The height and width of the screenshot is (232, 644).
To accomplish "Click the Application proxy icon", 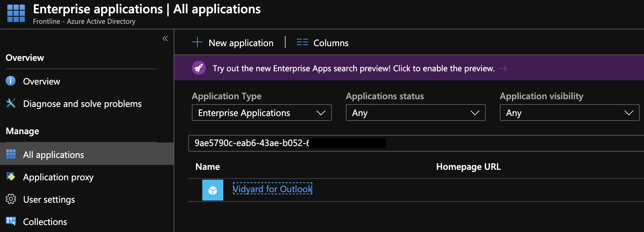I will point(11,177).
